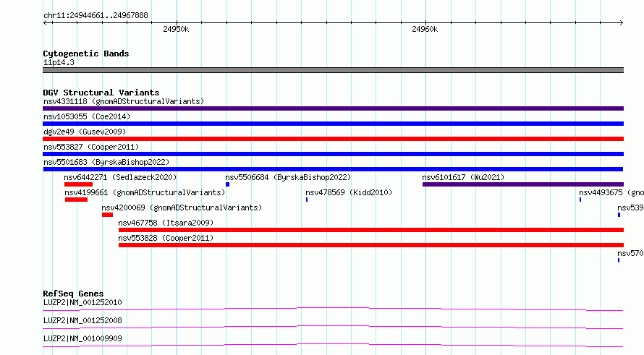Image resolution: width=644 pixels, height=355 pixels.
Task: Click the right arrowhead of the ruler
Action: (621, 22)
